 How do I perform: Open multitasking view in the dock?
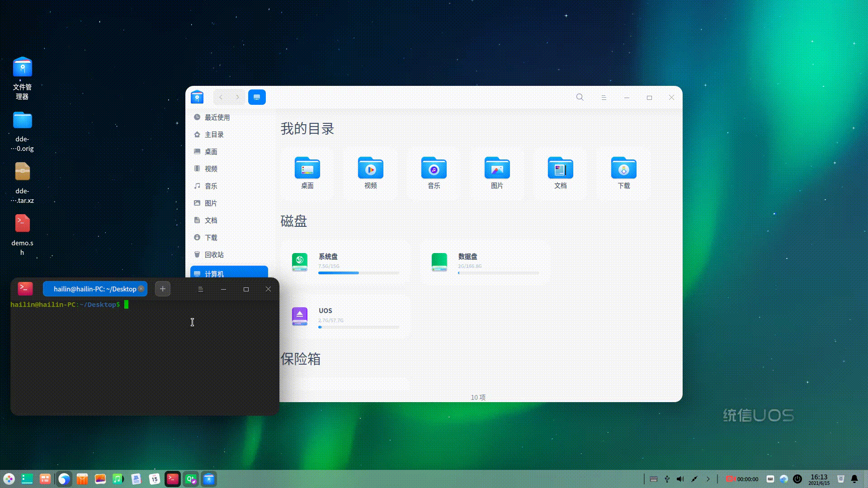pos(45,479)
